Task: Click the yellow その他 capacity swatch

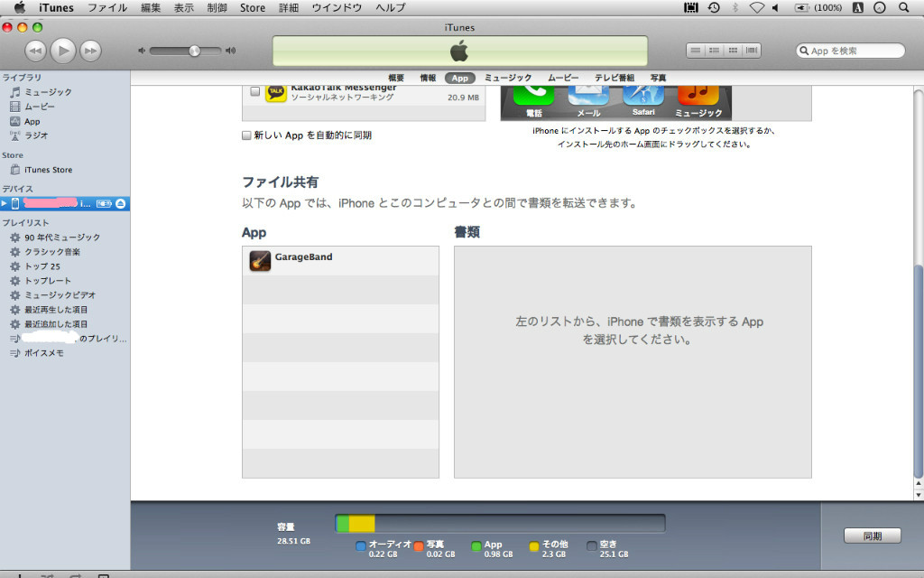Action: click(x=534, y=546)
